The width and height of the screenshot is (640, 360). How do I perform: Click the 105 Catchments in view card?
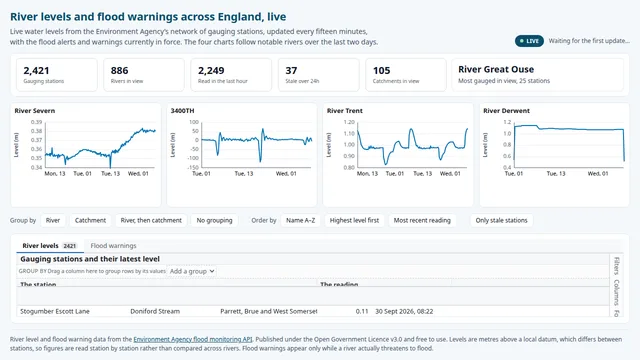point(406,75)
